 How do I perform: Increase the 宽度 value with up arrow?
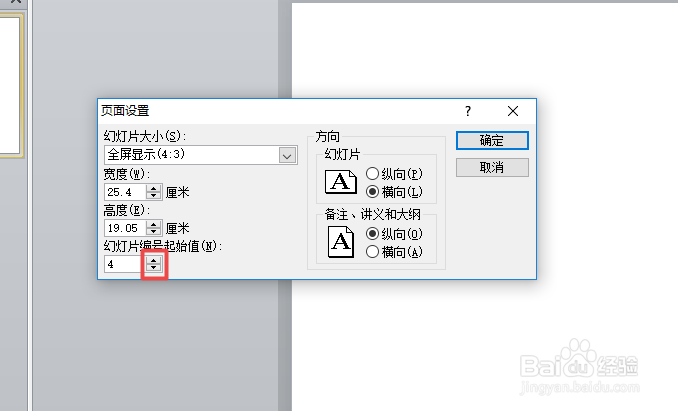click(154, 189)
